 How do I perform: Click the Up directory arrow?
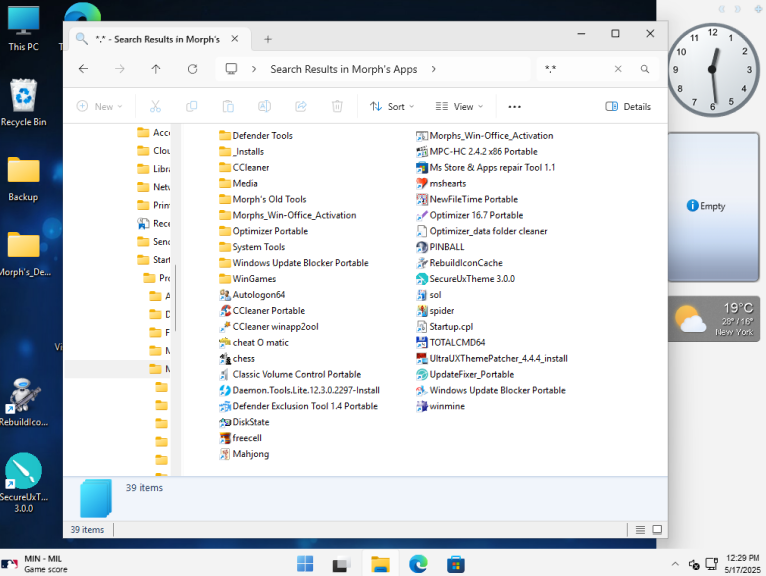(x=156, y=69)
